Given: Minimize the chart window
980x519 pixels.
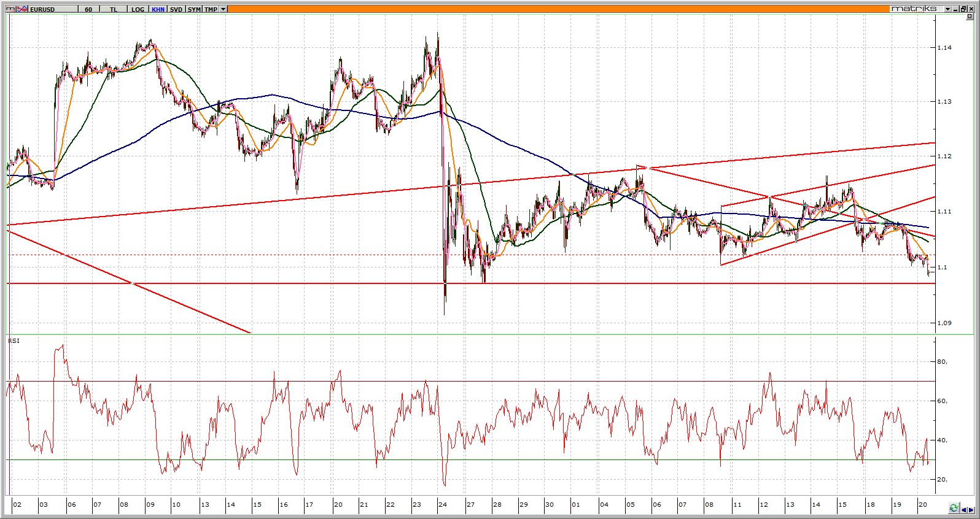Looking at the screenshot, I should (x=955, y=9).
